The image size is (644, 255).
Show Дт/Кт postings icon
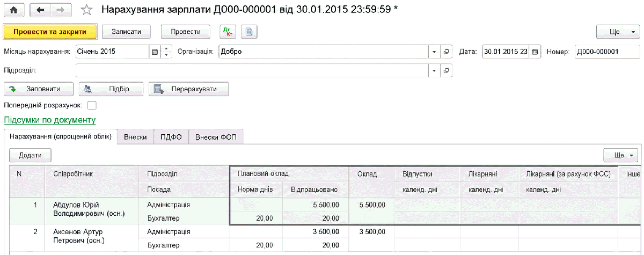click(x=229, y=32)
